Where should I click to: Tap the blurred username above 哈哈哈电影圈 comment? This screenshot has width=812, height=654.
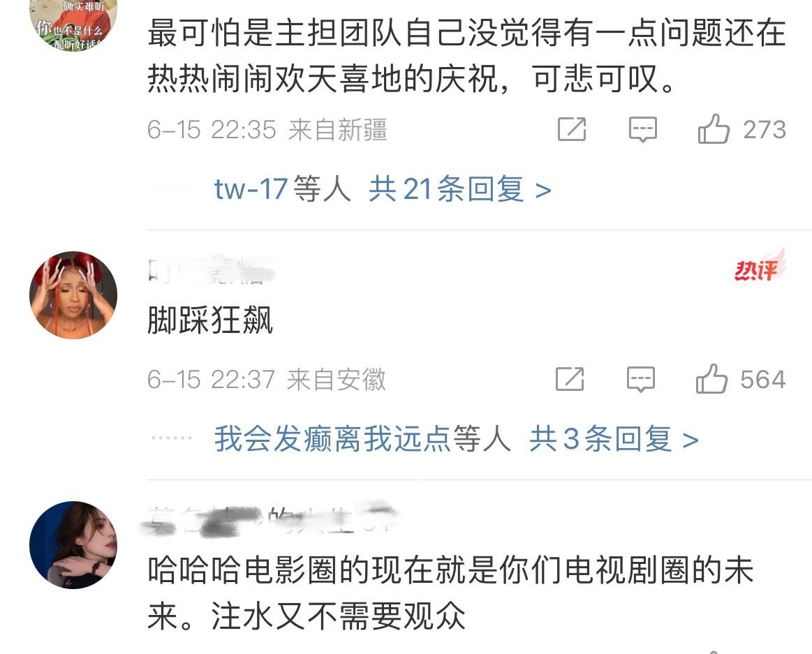(x=270, y=519)
